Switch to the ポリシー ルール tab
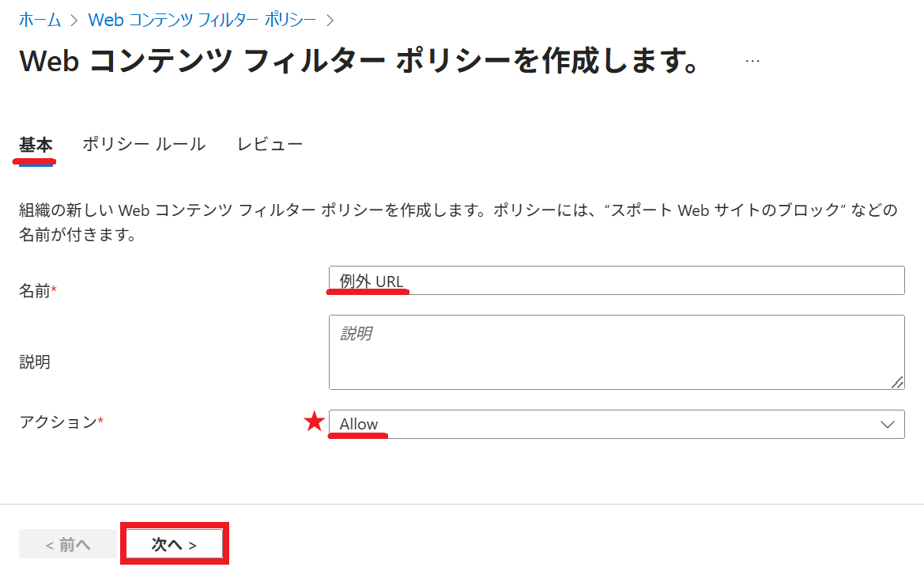This screenshot has height=571, width=924. click(144, 144)
